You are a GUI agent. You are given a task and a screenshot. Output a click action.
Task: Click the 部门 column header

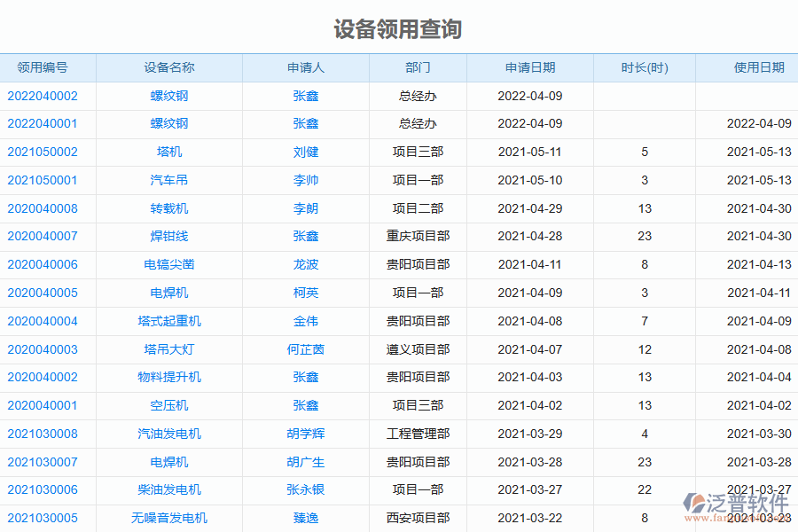418,67
